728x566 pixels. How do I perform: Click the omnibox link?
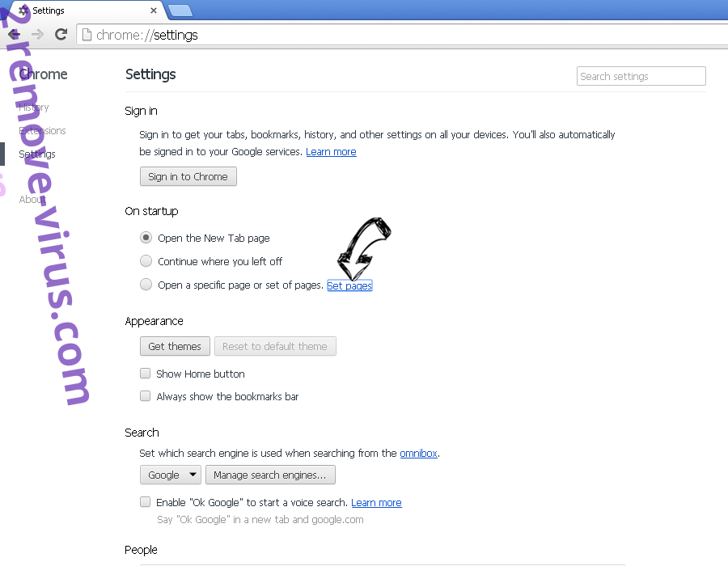[418, 454]
